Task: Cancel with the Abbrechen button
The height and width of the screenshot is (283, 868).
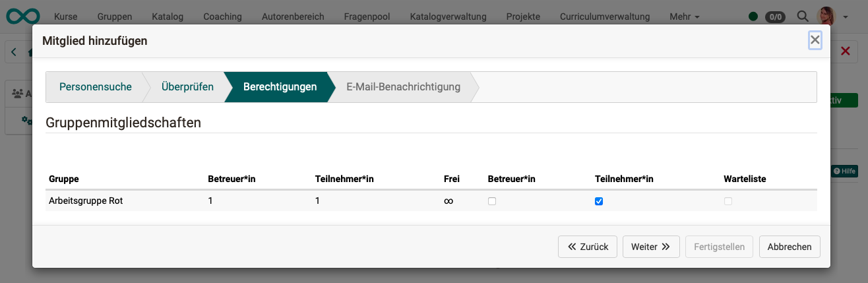Action: [790, 247]
